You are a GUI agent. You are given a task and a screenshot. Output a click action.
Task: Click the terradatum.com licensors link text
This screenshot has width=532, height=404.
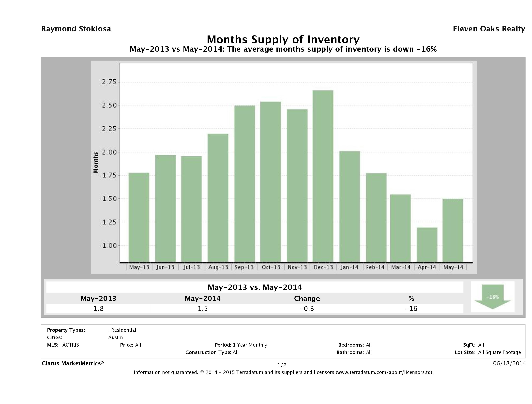[384, 372]
